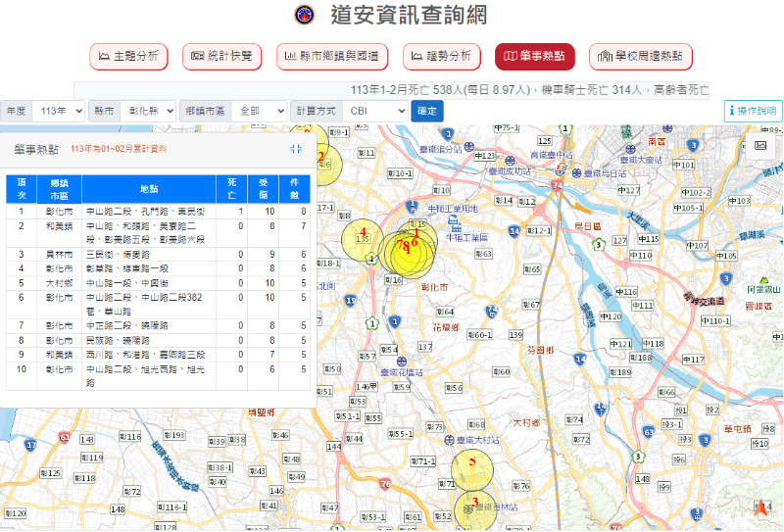Open the map image layer switcher

[759, 146]
